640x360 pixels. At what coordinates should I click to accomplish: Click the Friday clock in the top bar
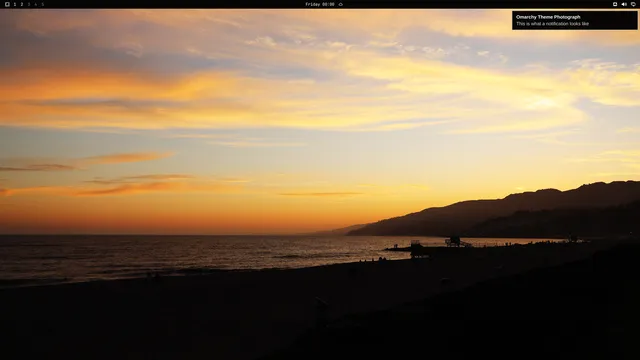[320, 4]
